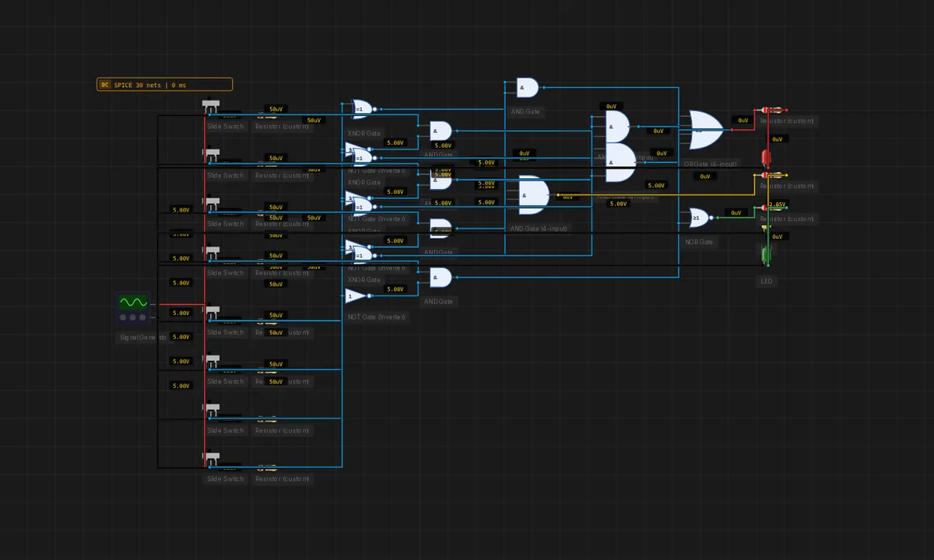Toggle the second slide switch from the bottom

click(x=211, y=410)
